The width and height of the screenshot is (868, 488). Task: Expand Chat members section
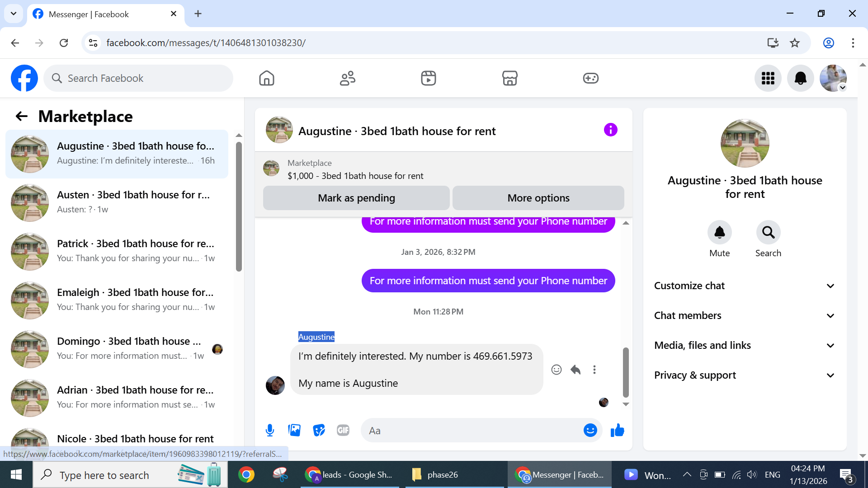[745, 315]
